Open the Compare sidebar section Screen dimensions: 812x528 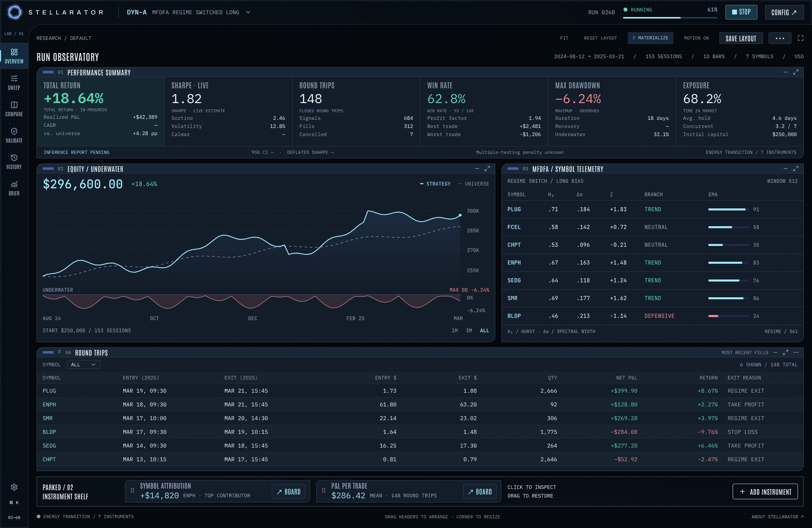pos(14,109)
